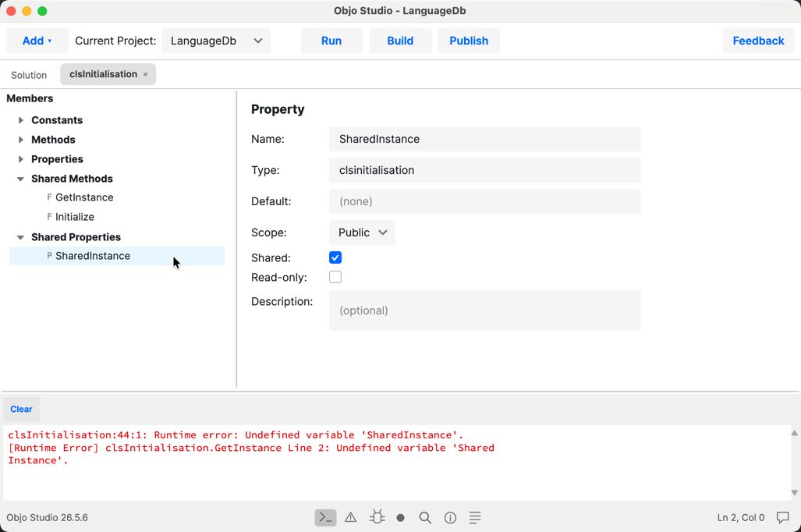Viewport: 801px width, 532px height.
Task: Click the macOS yellow minimize button
Action: tap(27, 11)
